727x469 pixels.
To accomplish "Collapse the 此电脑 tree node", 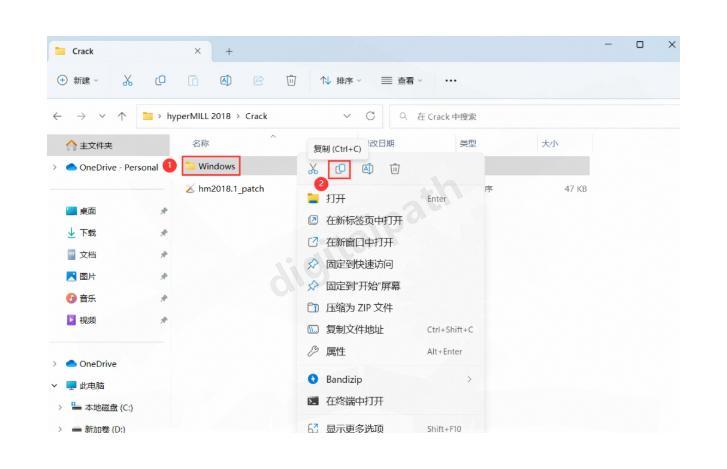I will tap(54, 386).
